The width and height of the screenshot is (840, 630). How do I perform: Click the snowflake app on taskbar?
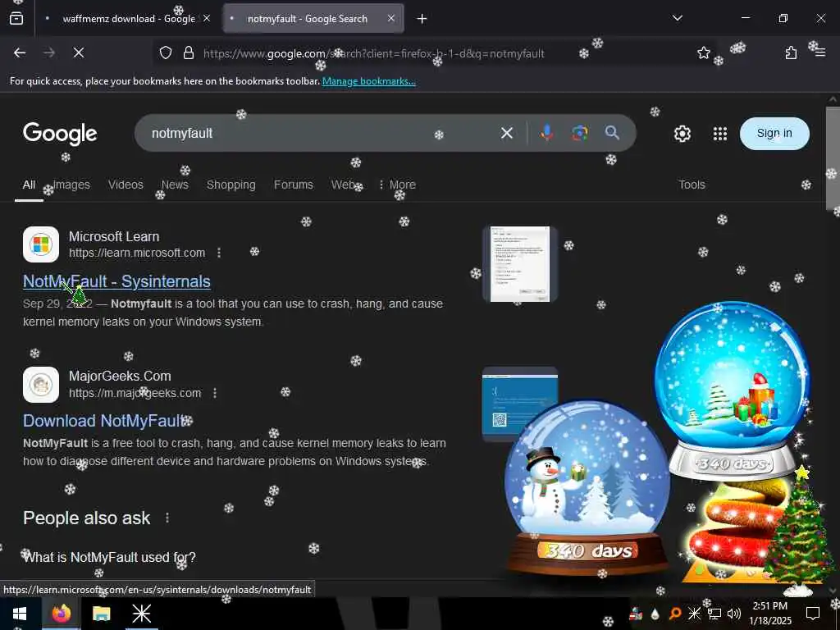click(x=141, y=614)
